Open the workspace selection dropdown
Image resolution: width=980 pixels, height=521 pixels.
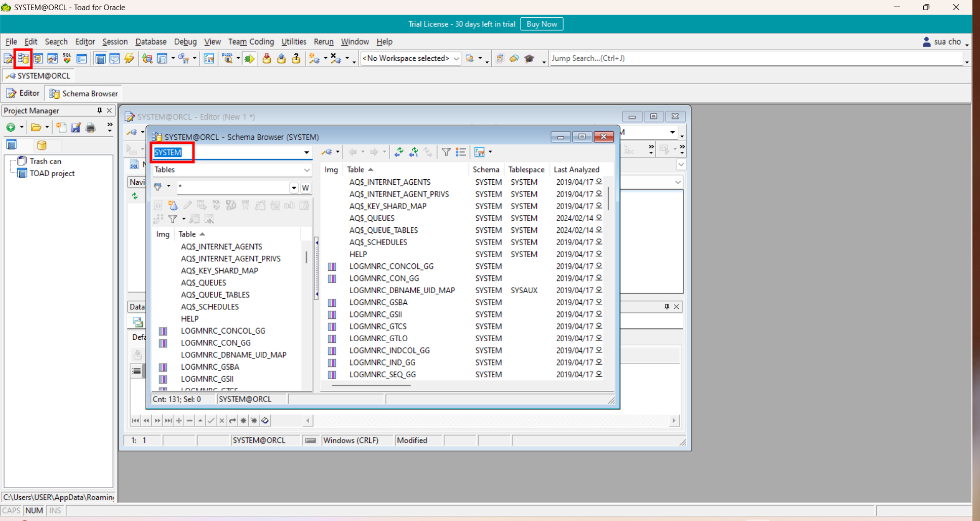point(456,59)
